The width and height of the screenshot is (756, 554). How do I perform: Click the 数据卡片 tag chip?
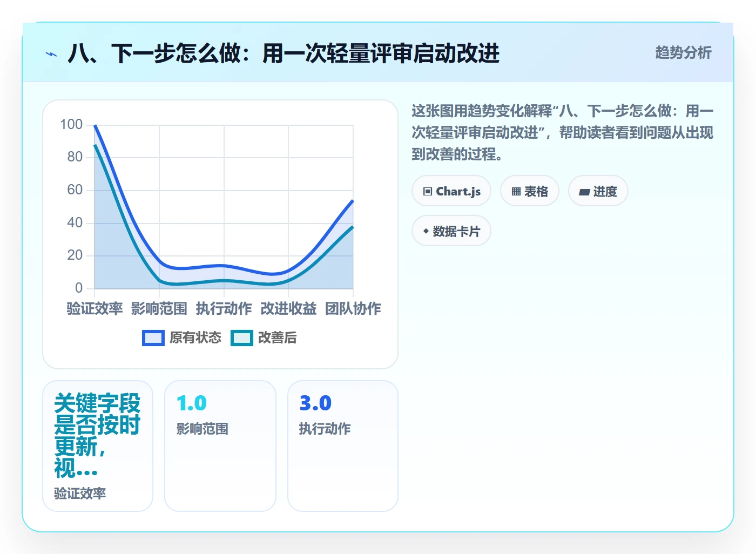point(451,231)
